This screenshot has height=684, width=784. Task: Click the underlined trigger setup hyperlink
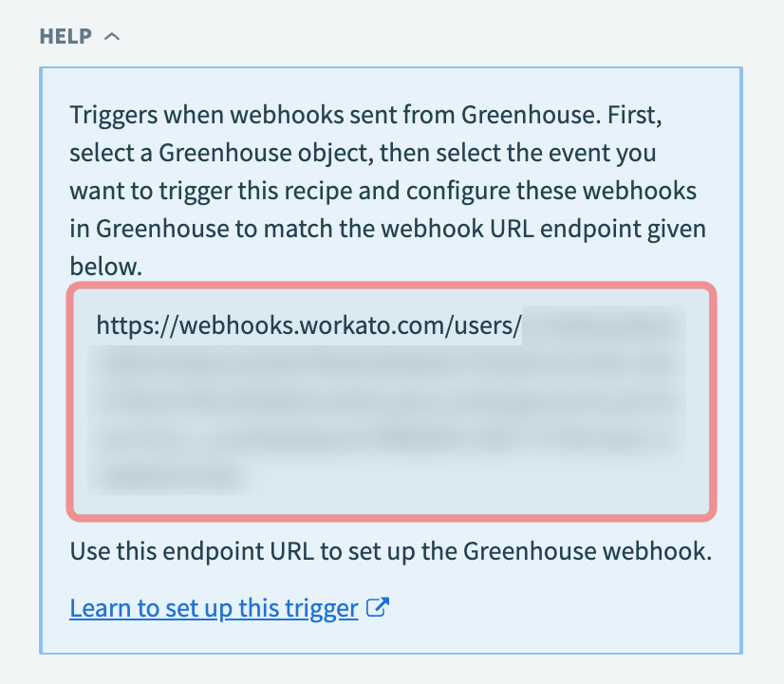pos(214,607)
